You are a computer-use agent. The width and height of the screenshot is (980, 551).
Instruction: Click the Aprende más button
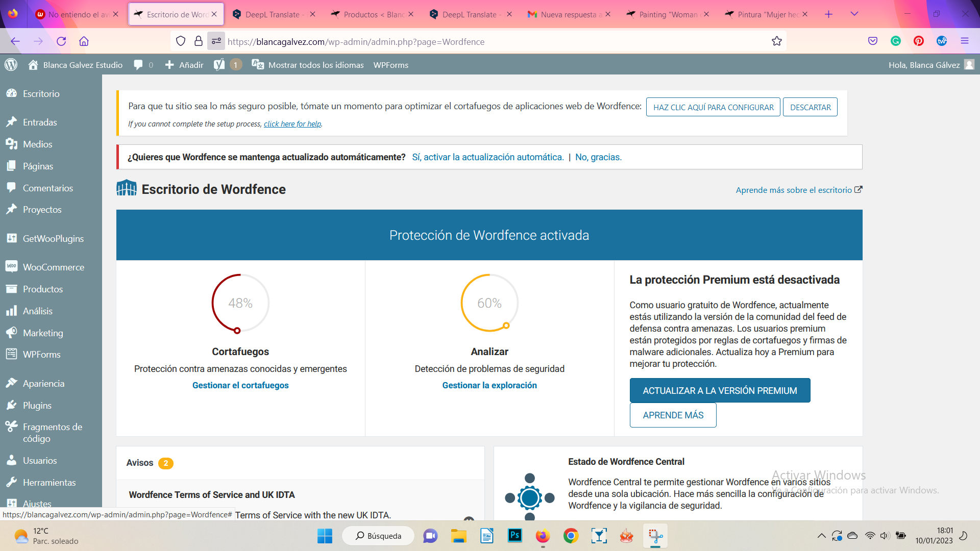point(673,415)
